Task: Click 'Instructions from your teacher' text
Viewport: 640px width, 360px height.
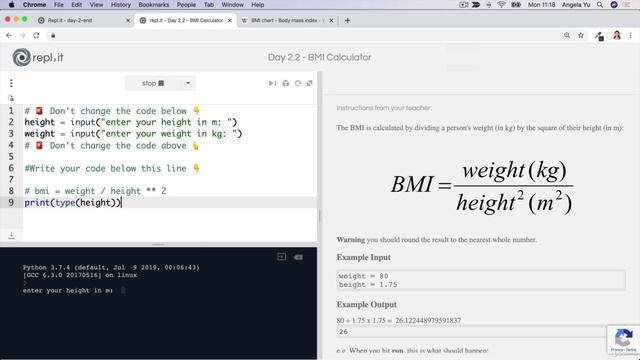Action: 384,108
